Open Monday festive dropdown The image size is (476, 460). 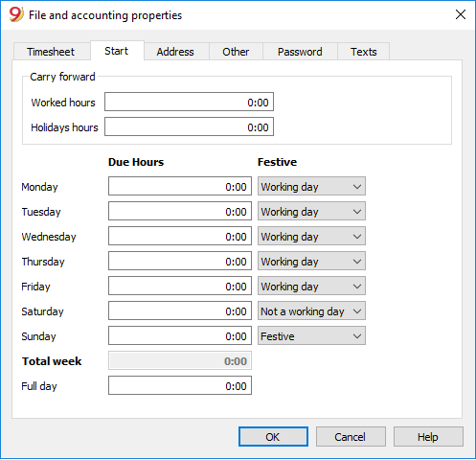(311, 186)
